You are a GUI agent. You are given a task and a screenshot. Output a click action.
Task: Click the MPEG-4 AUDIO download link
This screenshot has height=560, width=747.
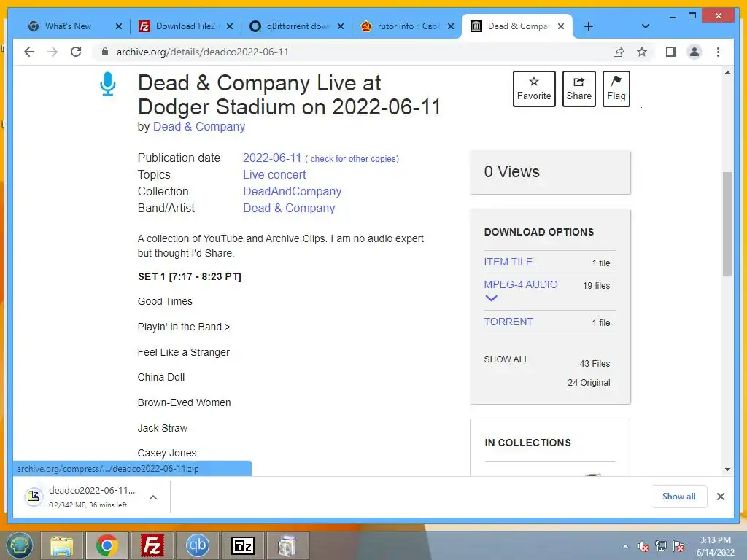coord(521,284)
